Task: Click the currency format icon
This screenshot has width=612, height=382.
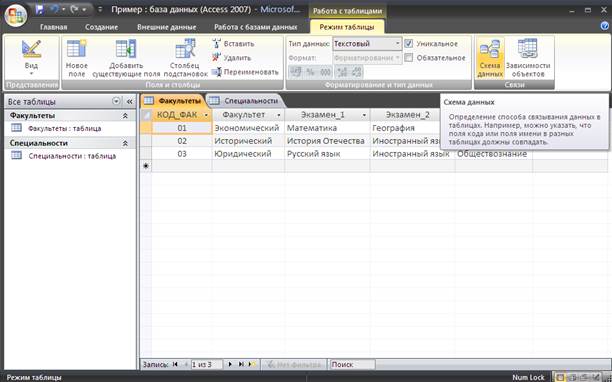Action: tap(295, 71)
